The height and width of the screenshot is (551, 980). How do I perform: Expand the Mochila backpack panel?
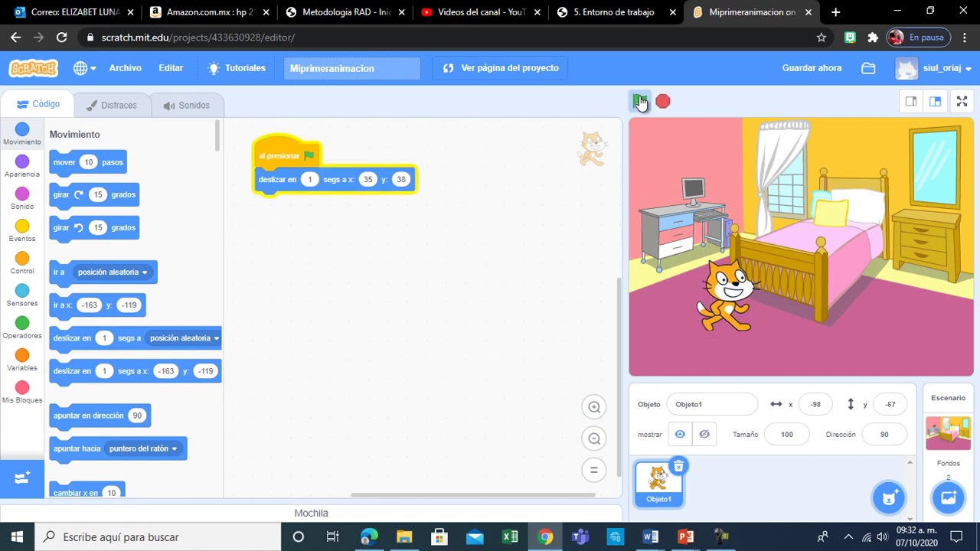click(311, 513)
